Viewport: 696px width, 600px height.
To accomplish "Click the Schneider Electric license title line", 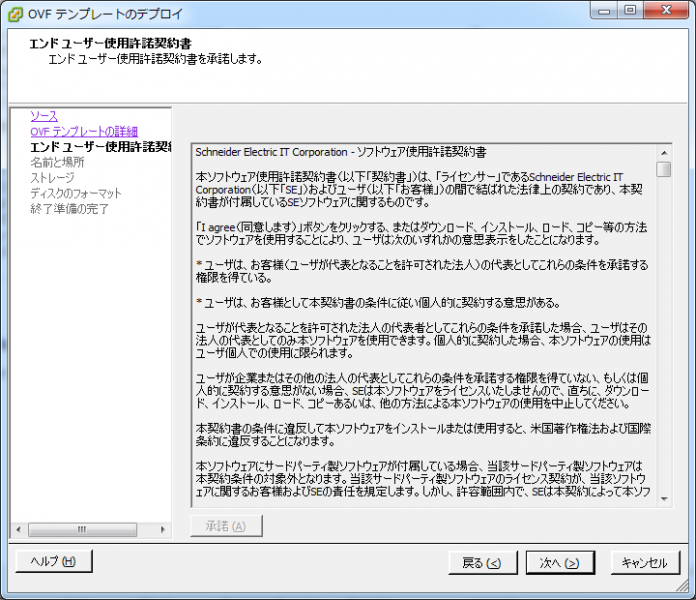I will pos(340,152).
